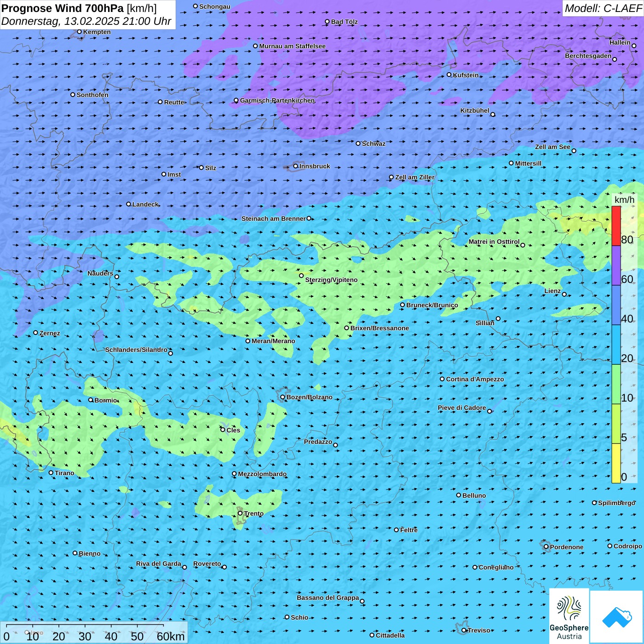Click the Bozen/Bolzano city marker

[283, 397]
